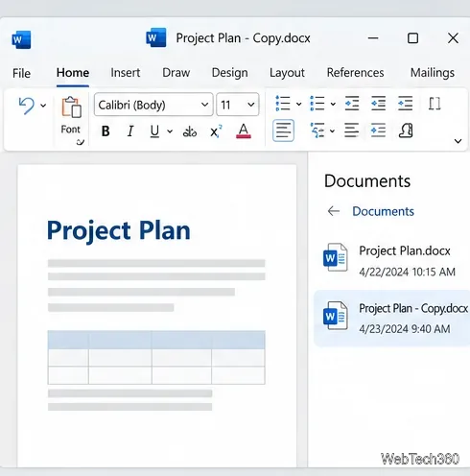Switch to the Draw tab
The height and width of the screenshot is (476, 470).
click(176, 73)
